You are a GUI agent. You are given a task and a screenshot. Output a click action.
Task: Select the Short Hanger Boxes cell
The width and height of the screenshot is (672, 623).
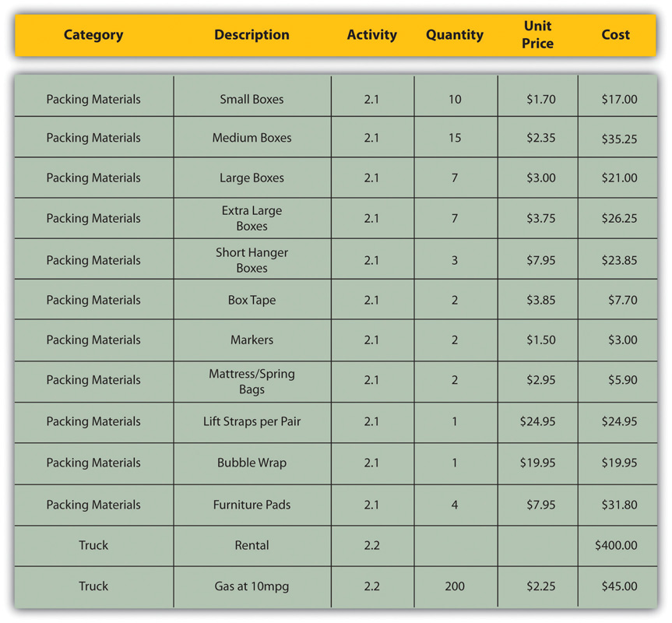[x=252, y=260]
